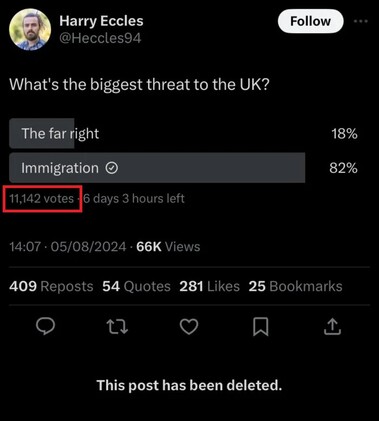Open the share upload icon

[x=332, y=326]
